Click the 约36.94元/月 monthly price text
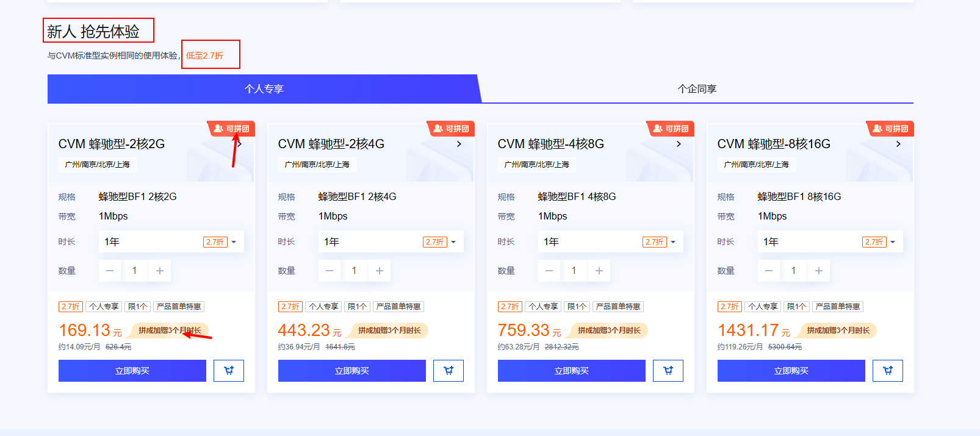980x436 pixels. [x=299, y=347]
